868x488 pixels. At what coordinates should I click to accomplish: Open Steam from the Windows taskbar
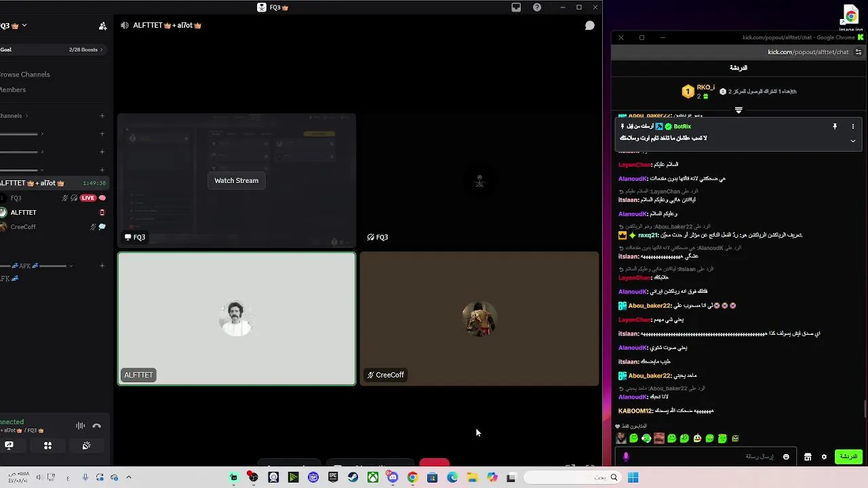[x=353, y=478]
